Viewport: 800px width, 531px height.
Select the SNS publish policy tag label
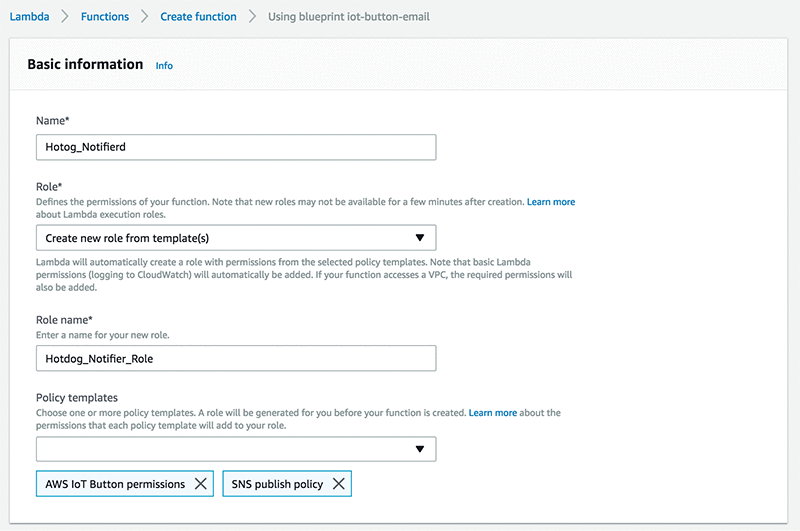(x=277, y=484)
